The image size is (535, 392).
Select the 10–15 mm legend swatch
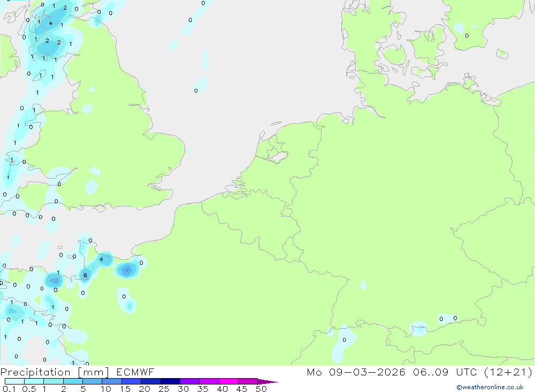coord(112,381)
